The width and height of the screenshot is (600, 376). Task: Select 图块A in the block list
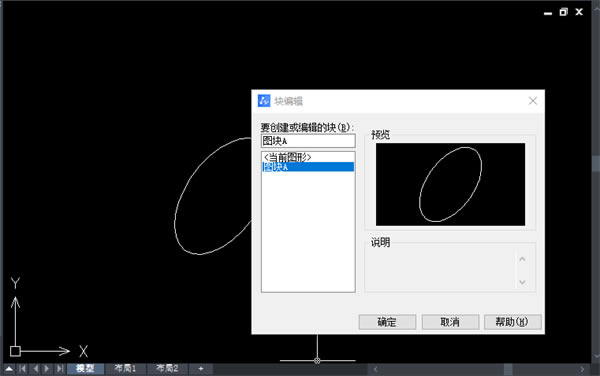tap(308, 167)
